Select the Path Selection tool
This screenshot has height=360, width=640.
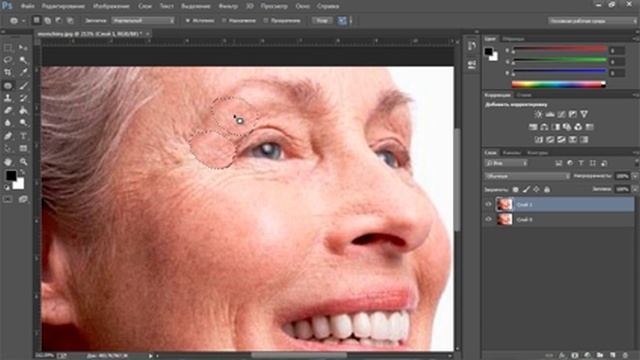8,148
